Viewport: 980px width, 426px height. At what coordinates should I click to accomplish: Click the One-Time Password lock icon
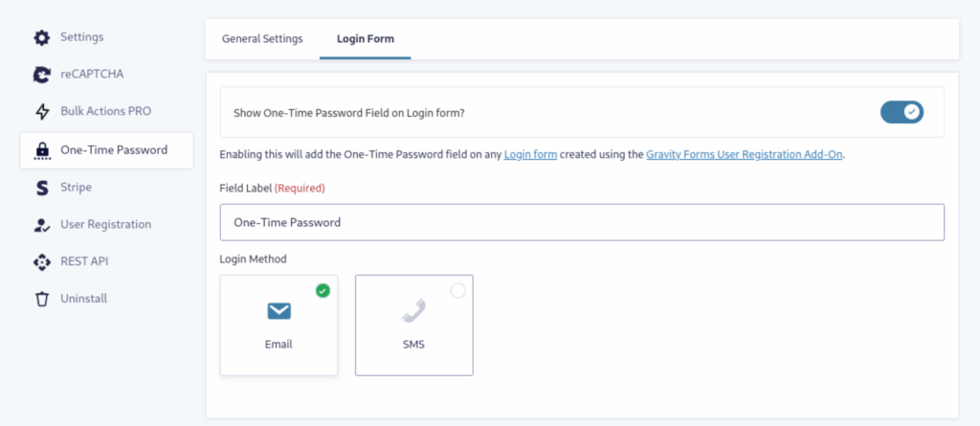(x=41, y=150)
